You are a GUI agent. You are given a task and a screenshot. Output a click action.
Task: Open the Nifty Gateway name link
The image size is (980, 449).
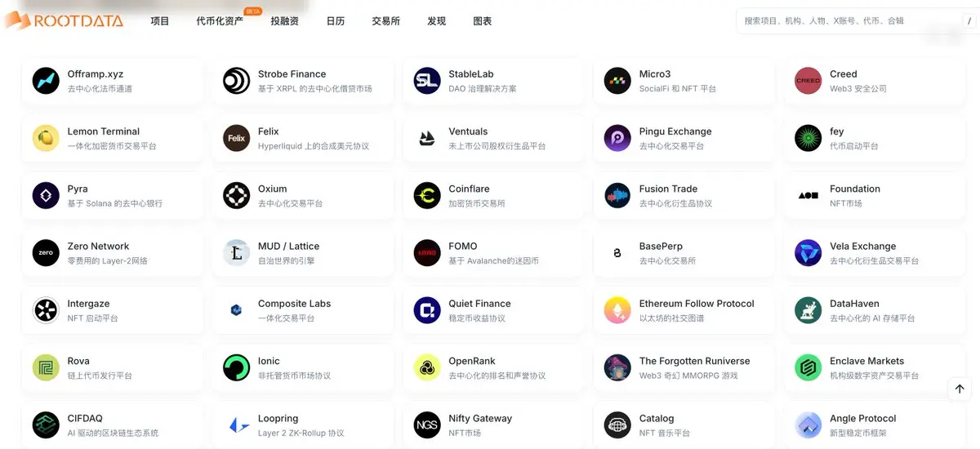(x=480, y=418)
